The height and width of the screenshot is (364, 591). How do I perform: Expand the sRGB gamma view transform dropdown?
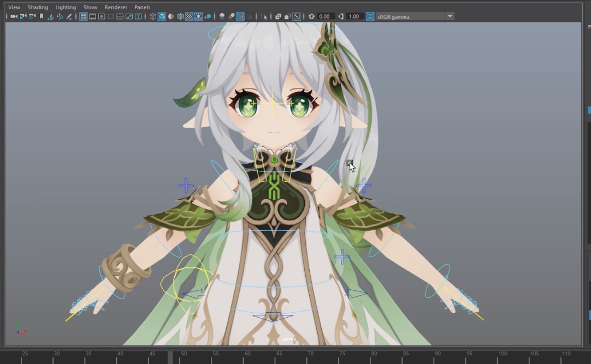pos(450,16)
